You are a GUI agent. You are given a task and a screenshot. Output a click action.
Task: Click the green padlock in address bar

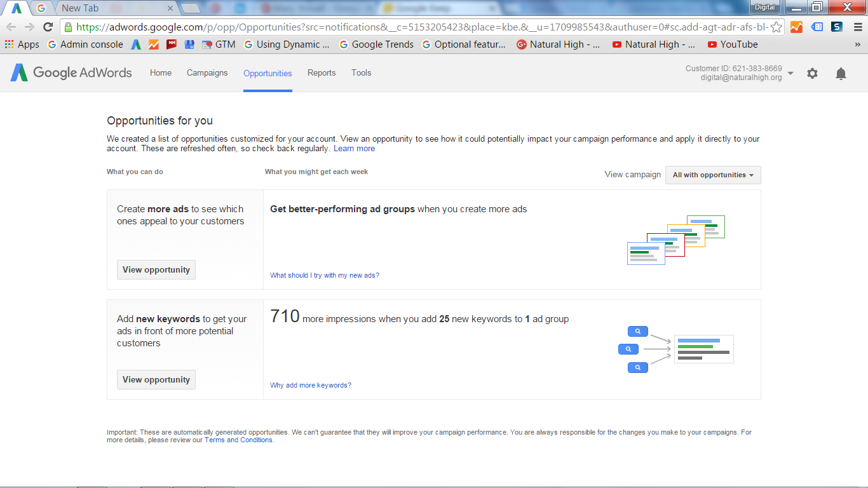coord(68,27)
